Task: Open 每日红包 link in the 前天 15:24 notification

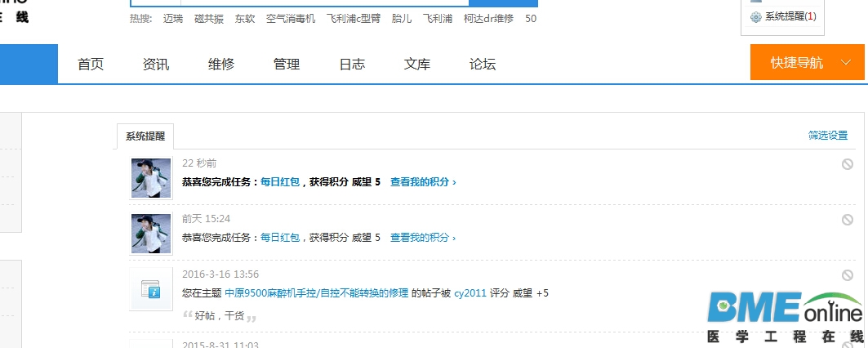Action: pyautogui.click(x=280, y=238)
